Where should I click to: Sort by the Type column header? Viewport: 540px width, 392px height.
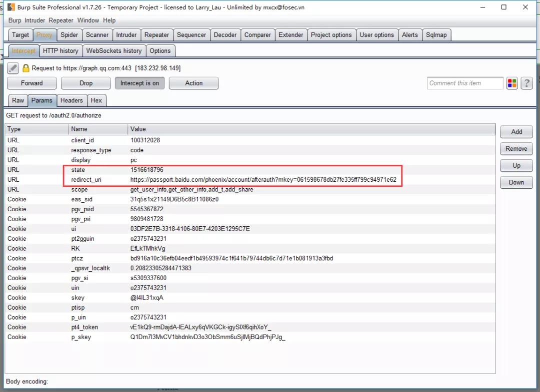[37, 129]
